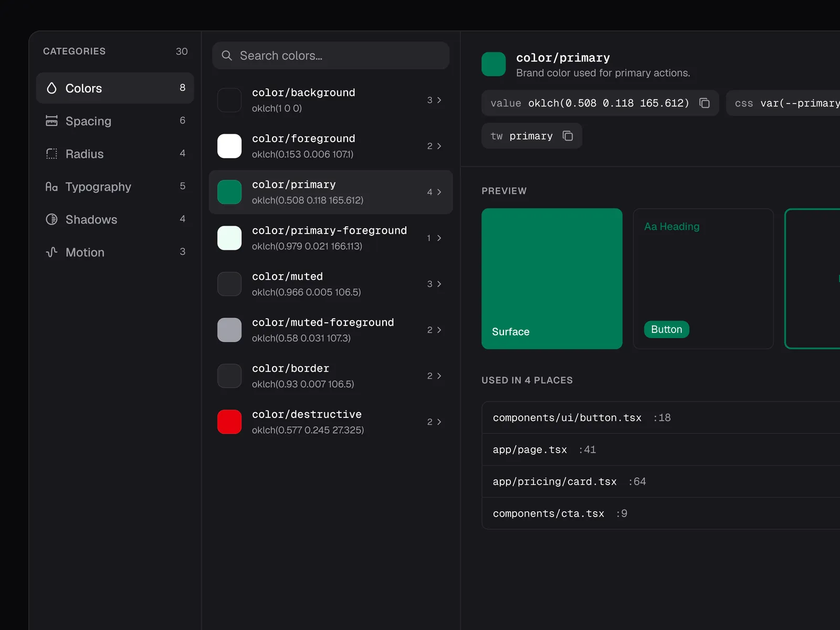
Task: Open the Shadows category
Action: click(115, 219)
